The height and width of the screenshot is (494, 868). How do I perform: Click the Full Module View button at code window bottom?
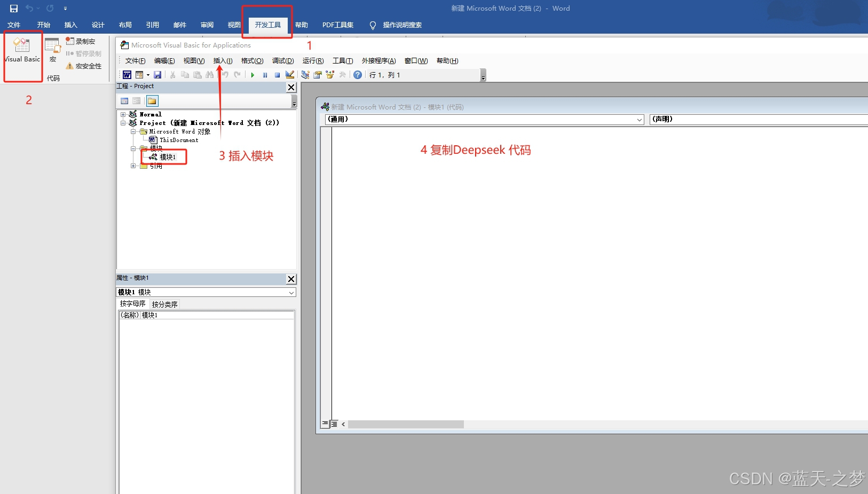(x=334, y=424)
